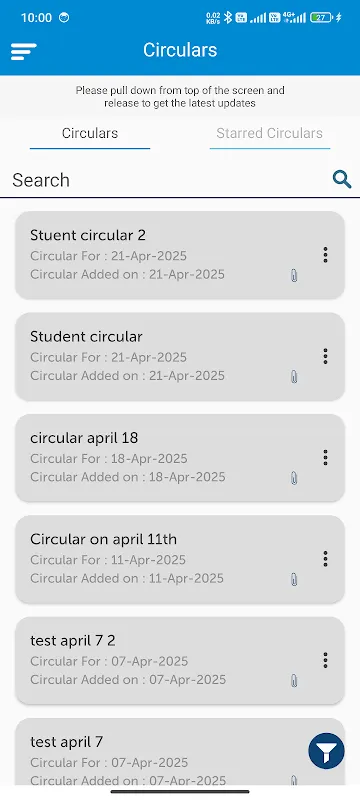Open the hamburger navigation menu
Image resolution: width=360 pixels, height=800 pixels.
(23, 52)
